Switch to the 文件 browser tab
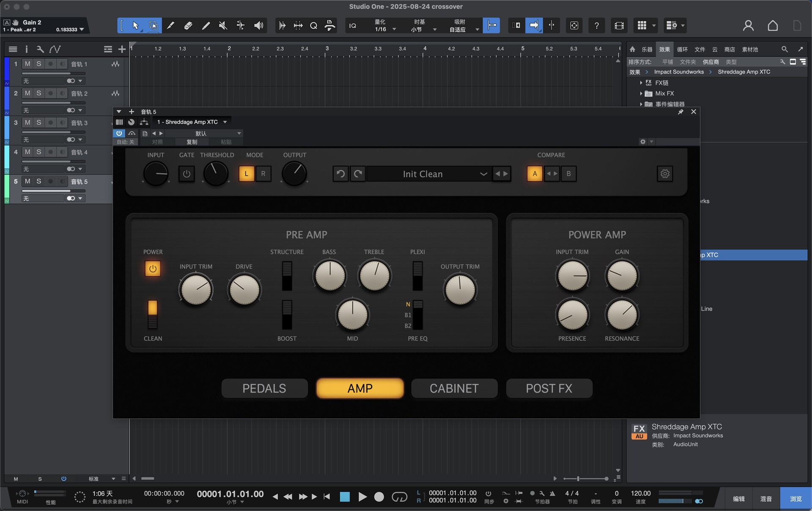The image size is (812, 511). point(700,49)
